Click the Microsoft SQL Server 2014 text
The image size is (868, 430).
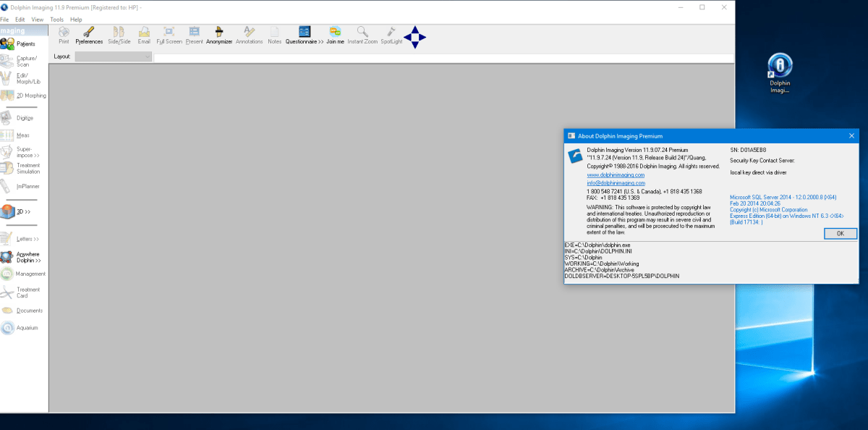pyautogui.click(x=783, y=197)
